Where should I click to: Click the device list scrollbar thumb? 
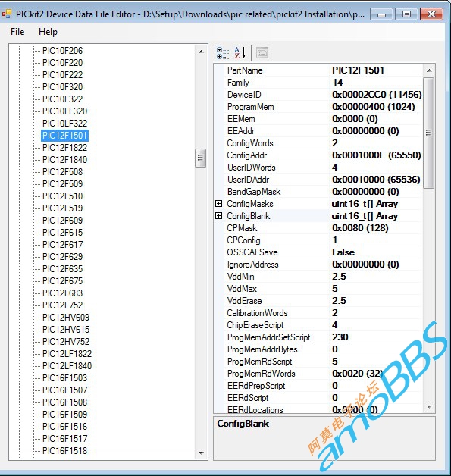[x=200, y=158]
